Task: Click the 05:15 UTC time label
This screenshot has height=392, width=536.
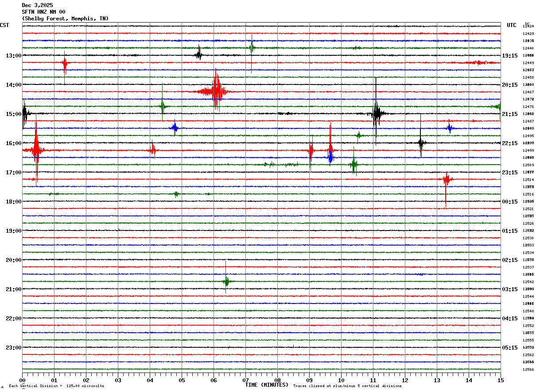Action: coord(510,348)
